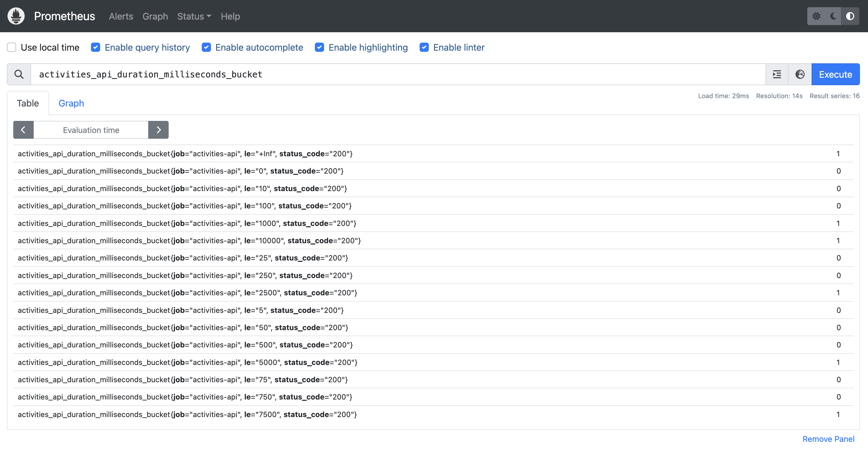This screenshot has width=868, height=449.
Task: Click the search/magnifier icon in query bar
Action: 19,74
